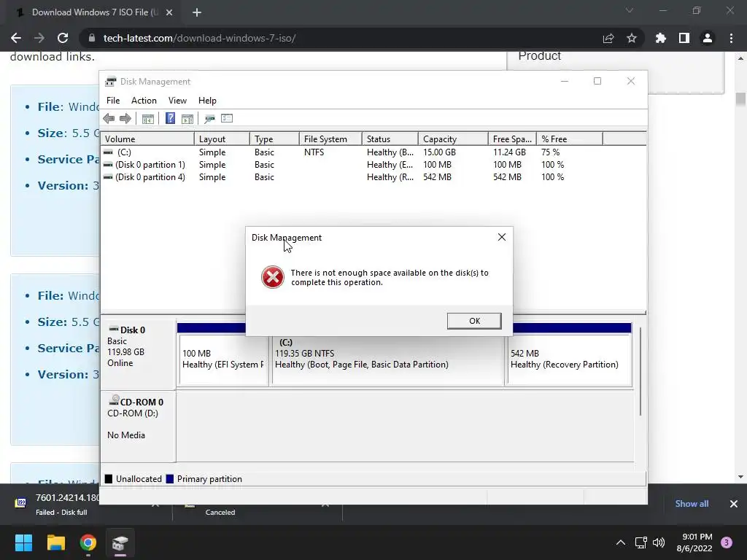Viewport: 747px width, 560px height.
Task: Click the red error icon in the dialog
Action: coord(273,277)
